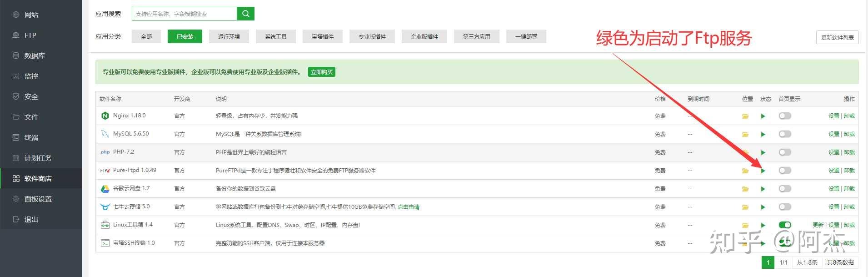Click the scheduled tasks (计划任务) sidebar icon
Viewport: 868px width, 277px height.
click(x=16, y=158)
